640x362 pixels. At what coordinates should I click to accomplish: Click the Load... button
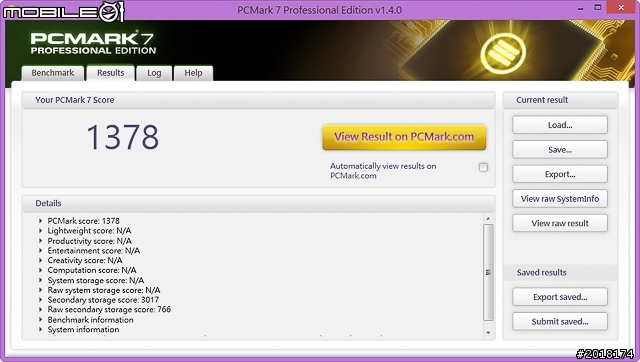[x=560, y=125]
